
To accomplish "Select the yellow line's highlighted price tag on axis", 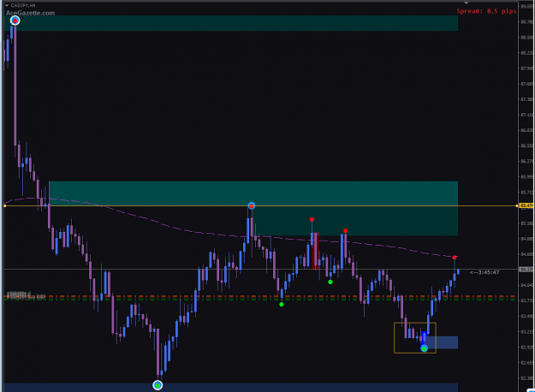I will tap(526, 205).
